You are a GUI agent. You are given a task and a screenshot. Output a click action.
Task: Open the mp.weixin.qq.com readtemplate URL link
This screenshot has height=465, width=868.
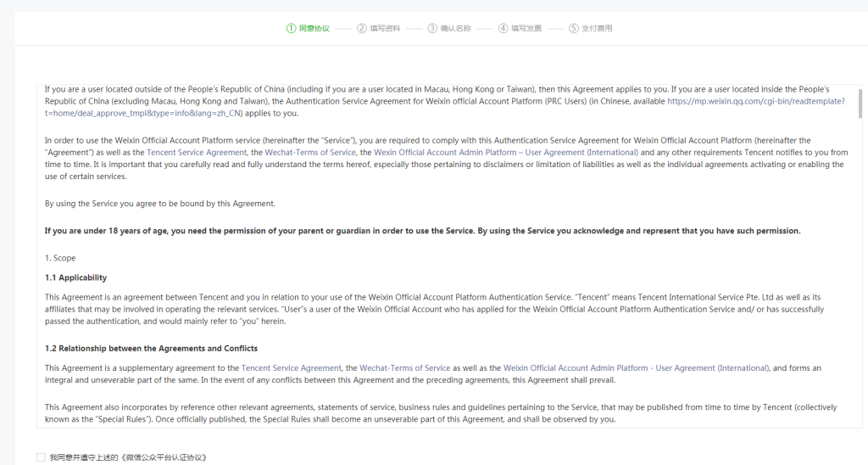756,101
